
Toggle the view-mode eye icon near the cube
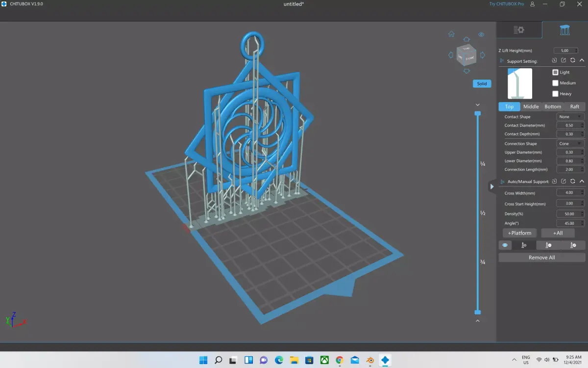pos(481,34)
